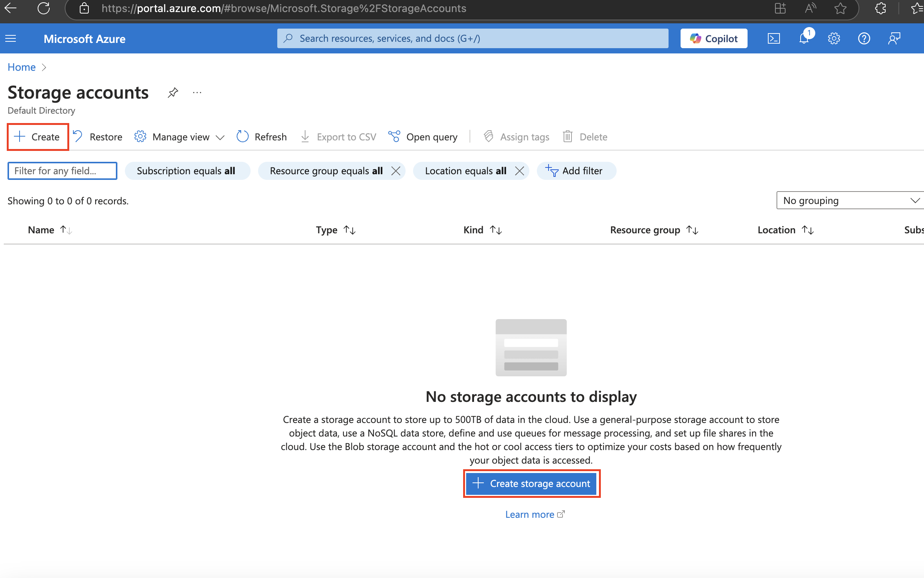This screenshot has width=924, height=578.
Task: Open the Subscription equals all filter
Action: pyautogui.click(x=187, y=170)
